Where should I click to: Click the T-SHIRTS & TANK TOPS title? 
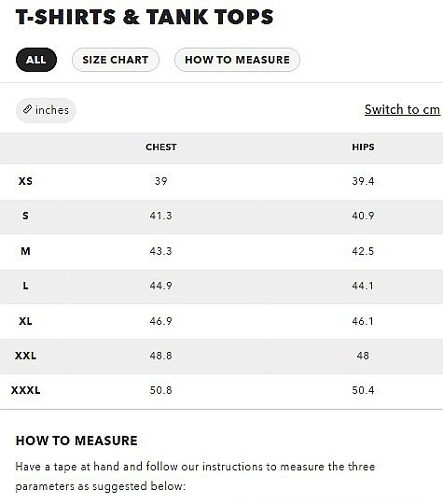click(145, 17)
